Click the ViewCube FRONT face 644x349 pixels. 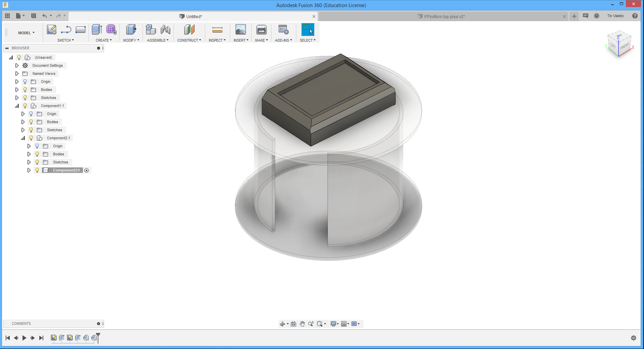coord(625,46)
